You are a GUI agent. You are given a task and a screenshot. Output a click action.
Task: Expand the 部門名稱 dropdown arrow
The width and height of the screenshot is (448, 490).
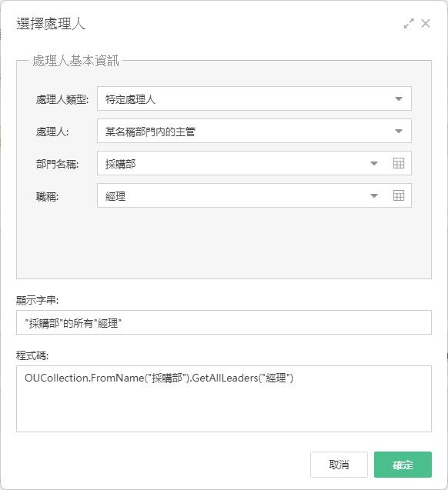click(374, 163)
